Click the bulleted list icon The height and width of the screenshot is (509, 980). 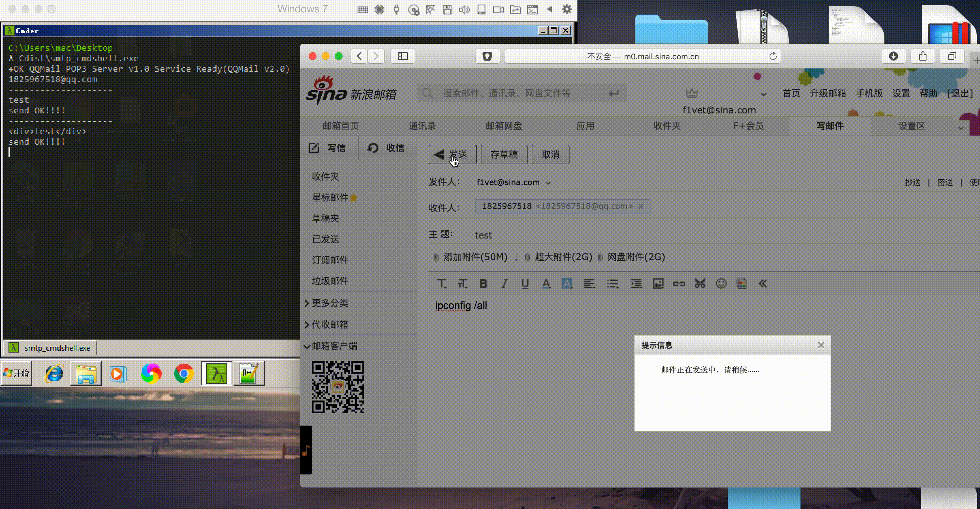pyautogui.click(x=613, y=284)
